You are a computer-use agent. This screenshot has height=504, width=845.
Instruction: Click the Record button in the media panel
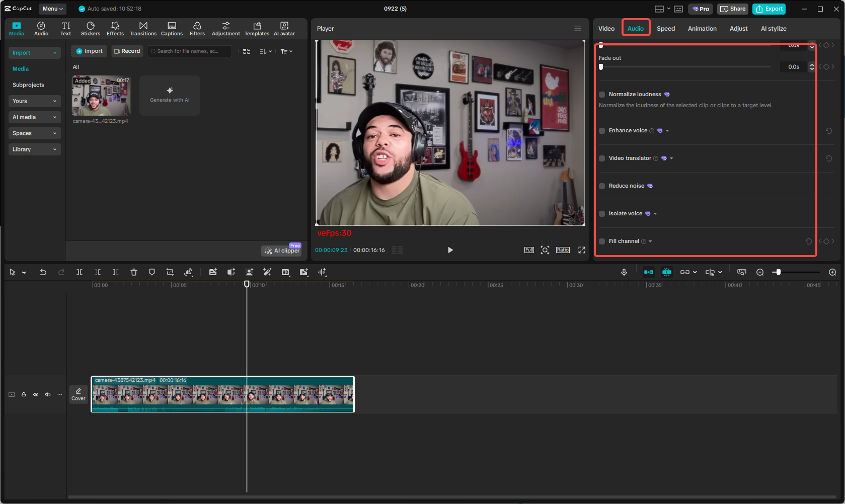(127, 51)
